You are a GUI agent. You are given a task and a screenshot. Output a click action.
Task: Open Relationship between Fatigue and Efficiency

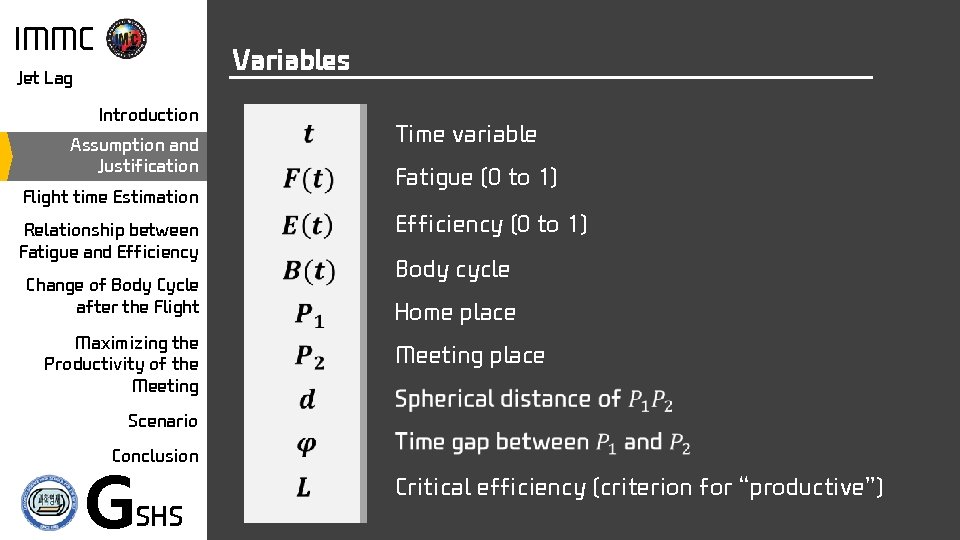(109, 241)
